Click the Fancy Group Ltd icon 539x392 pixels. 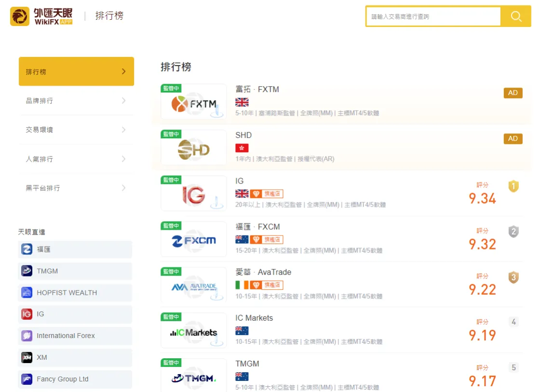[27, 379]
